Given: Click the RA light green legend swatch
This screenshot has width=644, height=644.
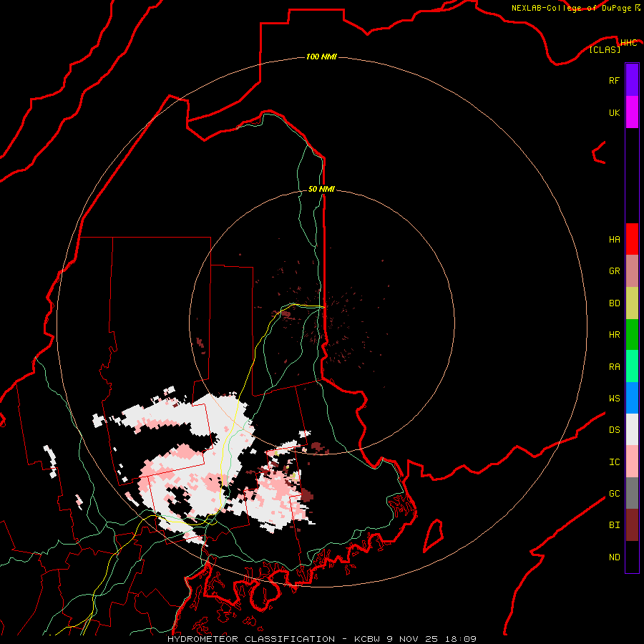Looking at the screenshot, I should (x=632, y=366).
